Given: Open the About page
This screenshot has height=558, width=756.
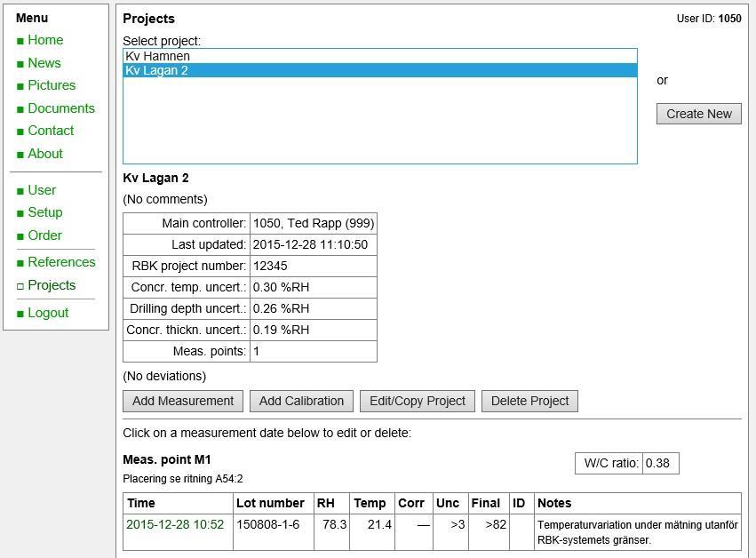Looking at the screenshot, I should (45, 154).
